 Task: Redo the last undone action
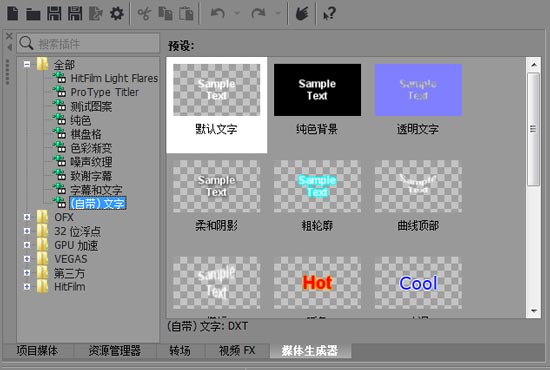tap(258, 13)
